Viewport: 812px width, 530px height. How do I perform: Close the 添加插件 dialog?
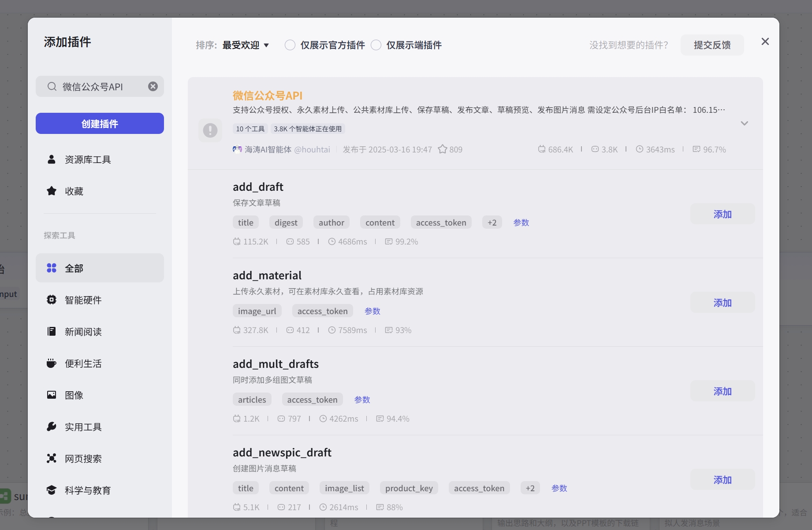click(765, 41)
